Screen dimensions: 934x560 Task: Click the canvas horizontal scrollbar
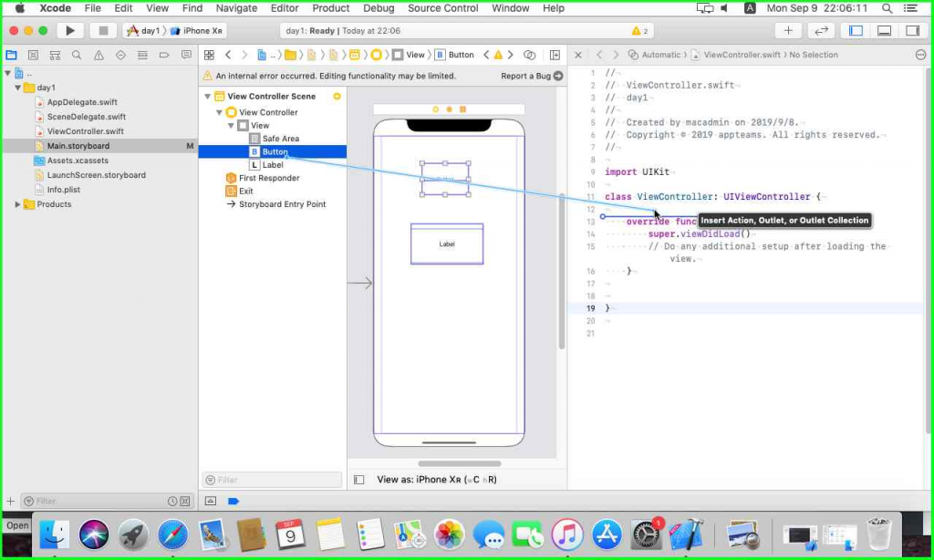tap(460, 463)
